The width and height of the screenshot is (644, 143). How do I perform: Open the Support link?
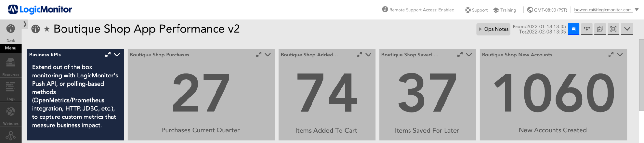[476, 10]
